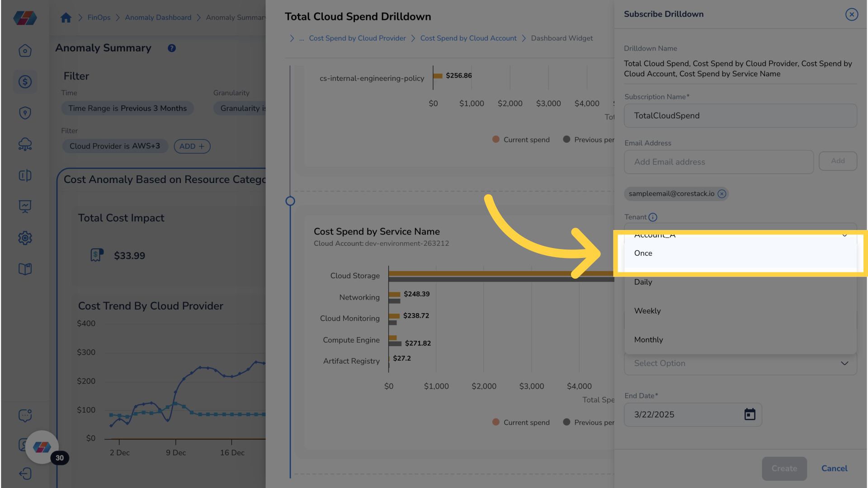Open Cost Spend by Cloud Provider breadcrumb
Viewport: 868px width, 488px height.
[x=357, y=38]
